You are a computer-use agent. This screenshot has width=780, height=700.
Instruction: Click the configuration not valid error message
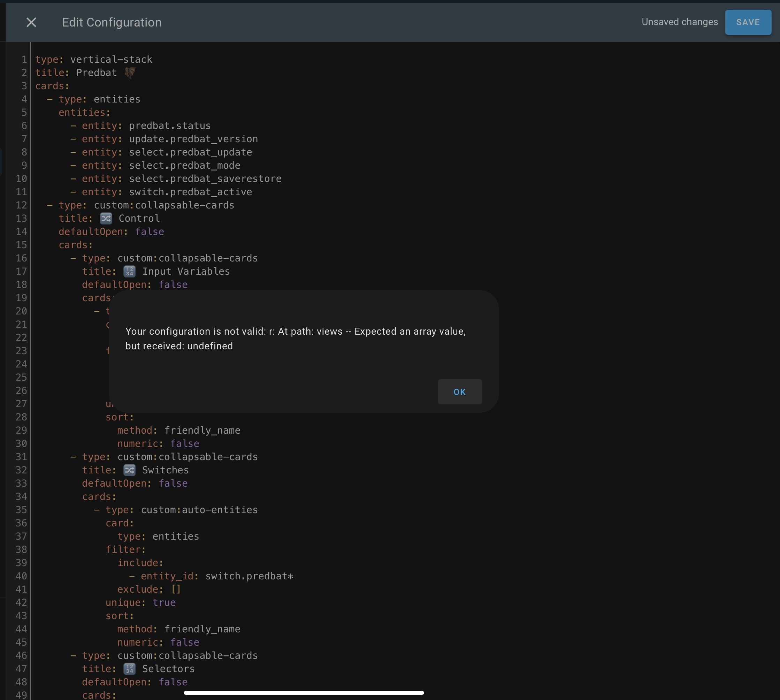[x=295, y=338]
